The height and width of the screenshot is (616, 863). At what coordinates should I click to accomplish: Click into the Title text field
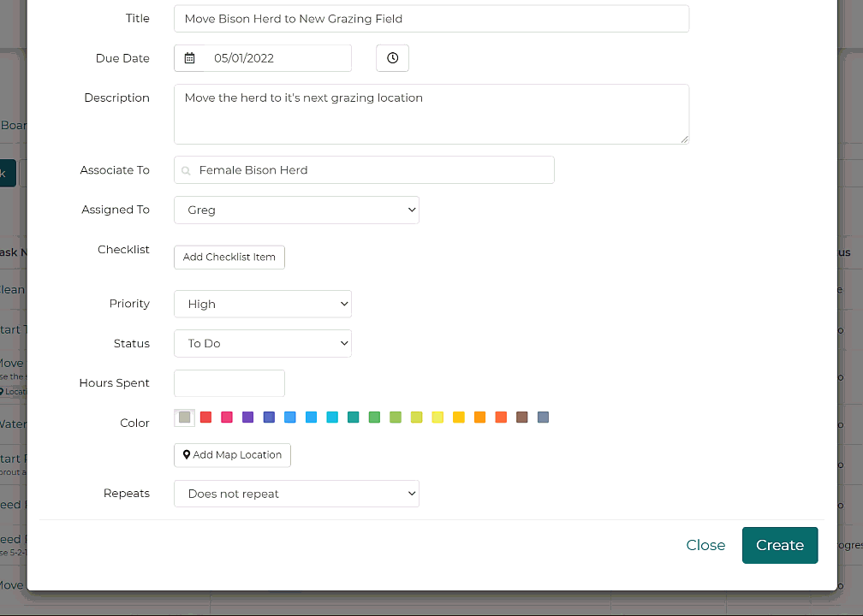coord(431,19)
